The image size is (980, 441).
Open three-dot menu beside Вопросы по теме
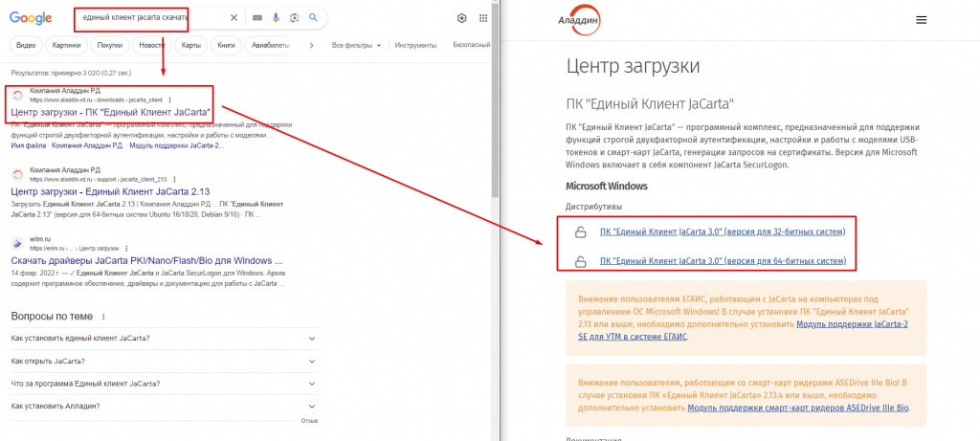103,317
